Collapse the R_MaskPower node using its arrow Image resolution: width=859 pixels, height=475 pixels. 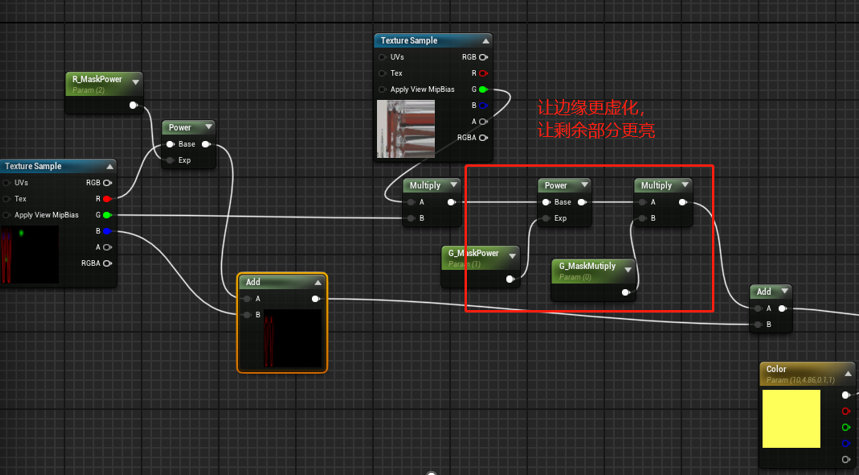[x=136, y=81]
